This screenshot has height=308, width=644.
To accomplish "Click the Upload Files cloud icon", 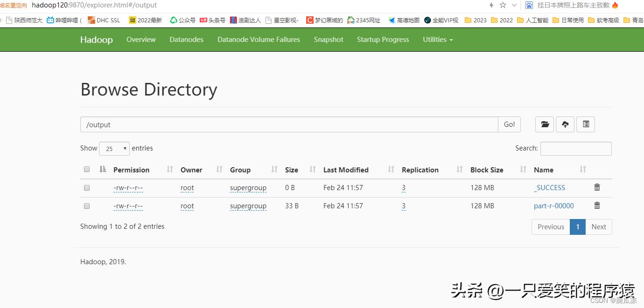I will [x=565, y=124].
